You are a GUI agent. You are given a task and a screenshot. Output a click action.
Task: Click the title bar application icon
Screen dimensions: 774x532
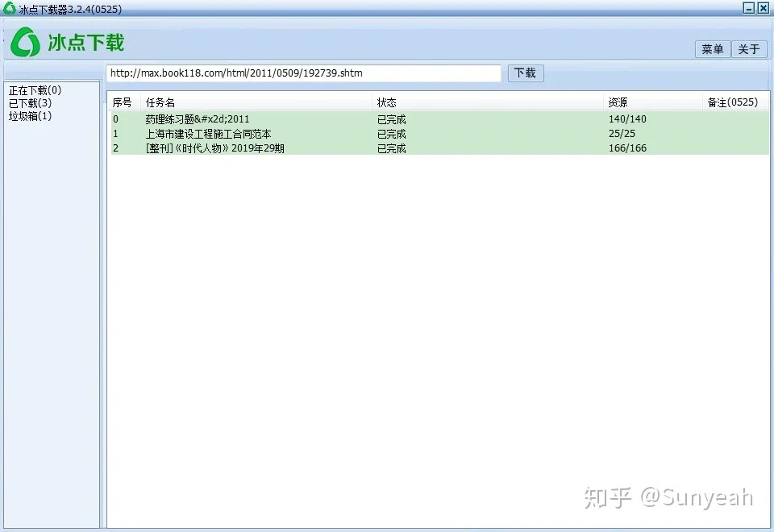pyautogui.click(x=8, y=8)
